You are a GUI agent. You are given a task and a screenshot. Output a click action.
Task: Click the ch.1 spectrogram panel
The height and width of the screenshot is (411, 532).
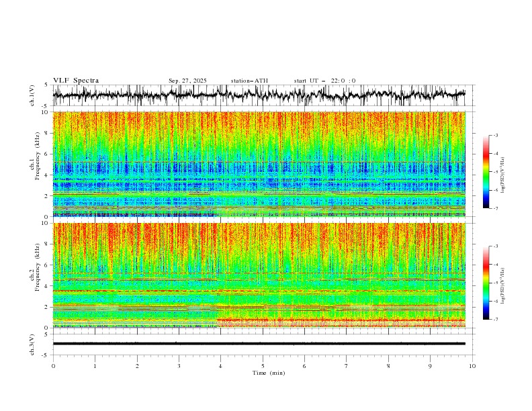(259, 164)
